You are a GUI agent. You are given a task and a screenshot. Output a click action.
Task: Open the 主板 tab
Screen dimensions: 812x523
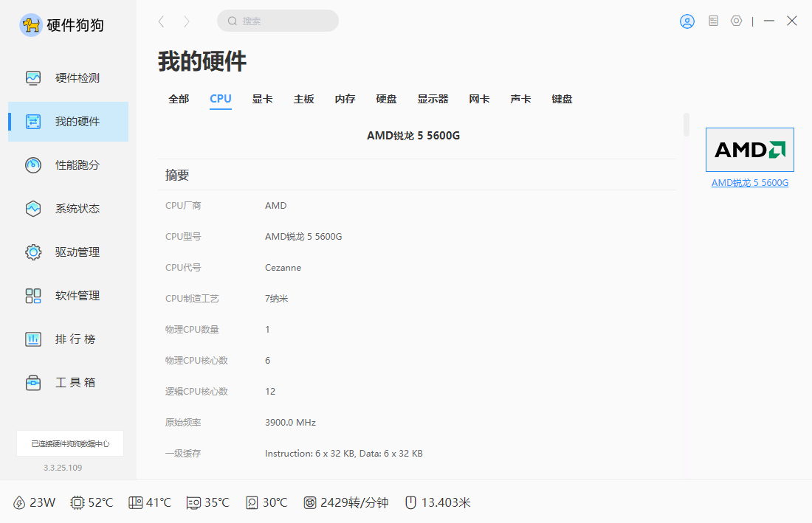pos(304,99)
